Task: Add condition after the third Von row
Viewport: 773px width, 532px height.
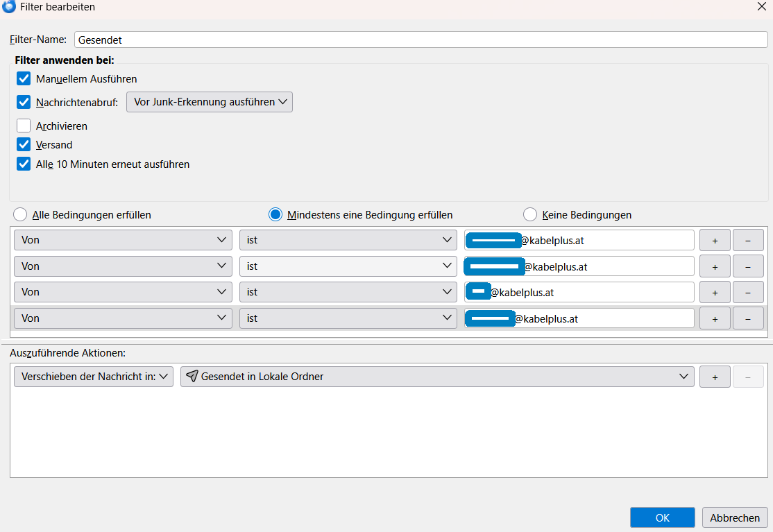Action: tap(715, 292)
